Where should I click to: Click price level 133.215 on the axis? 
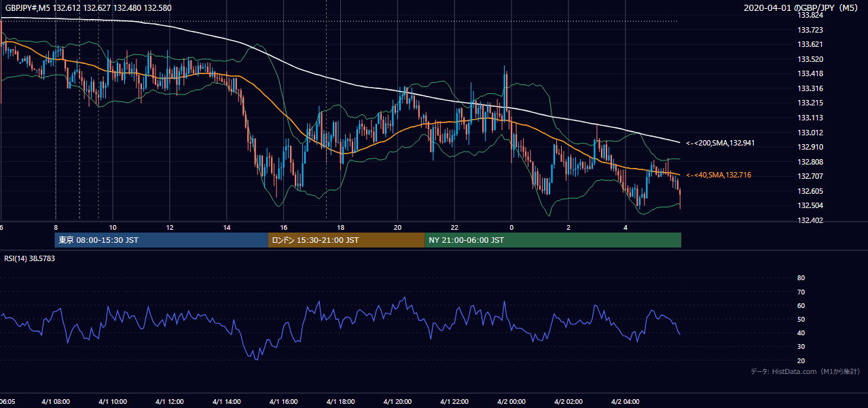point(810,103)
